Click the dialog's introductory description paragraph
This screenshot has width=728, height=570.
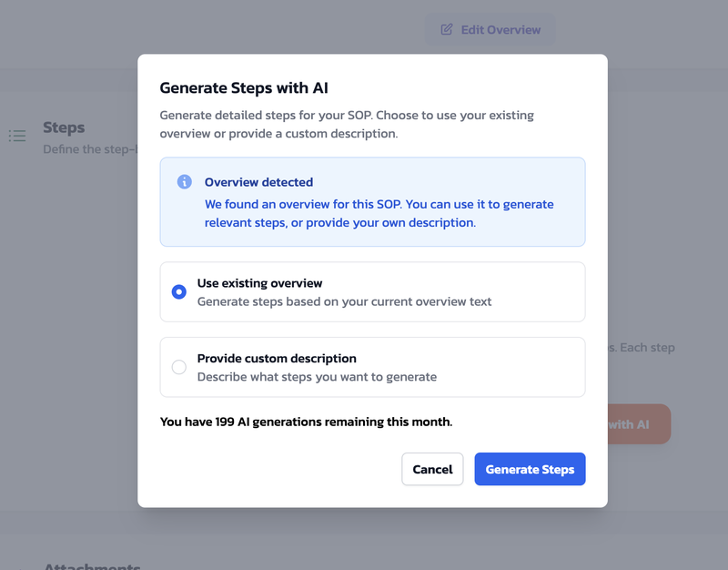click(x=347, y=125)
